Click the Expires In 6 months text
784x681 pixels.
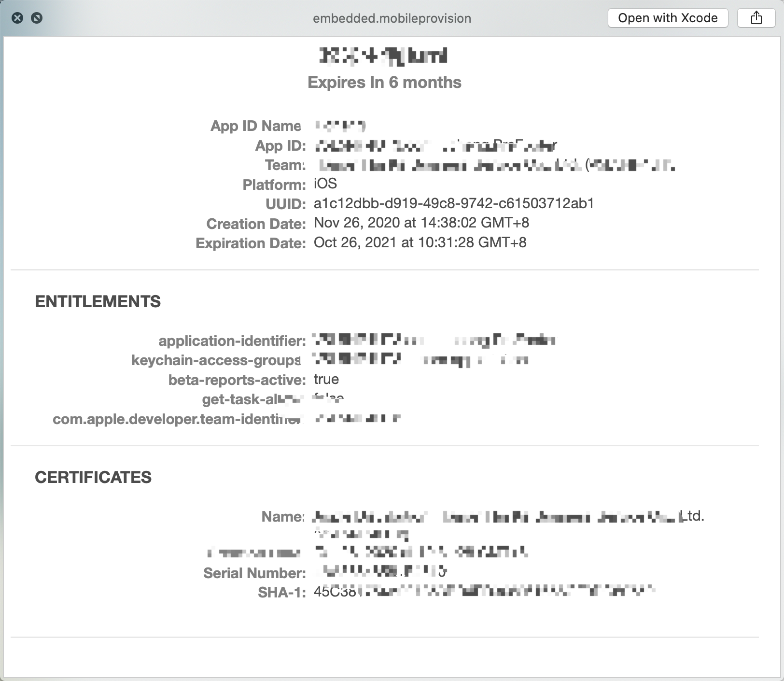point(385,82)
